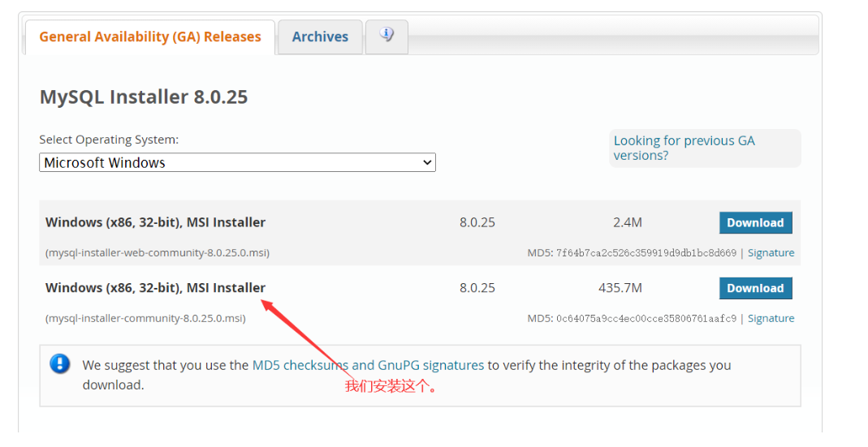Follow the Looking for previous GA versions link

pos(684,148)
